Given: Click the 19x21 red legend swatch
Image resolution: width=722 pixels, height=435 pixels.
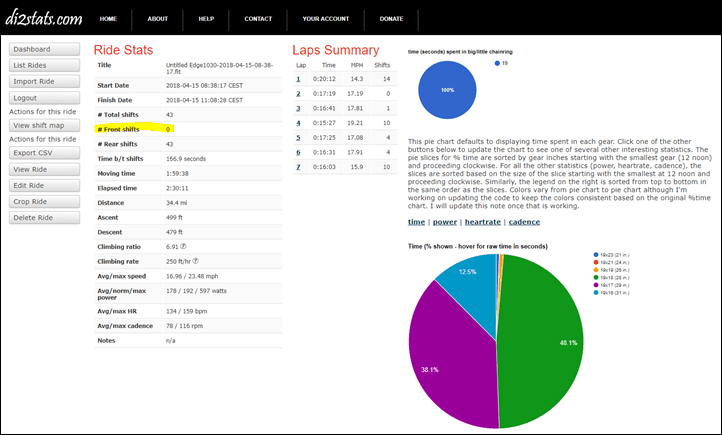Looking at the screenshot, I should (x=596, y=262).
